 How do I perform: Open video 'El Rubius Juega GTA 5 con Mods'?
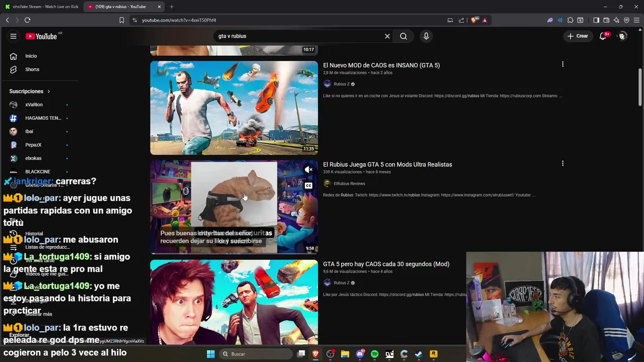(387, 164)
